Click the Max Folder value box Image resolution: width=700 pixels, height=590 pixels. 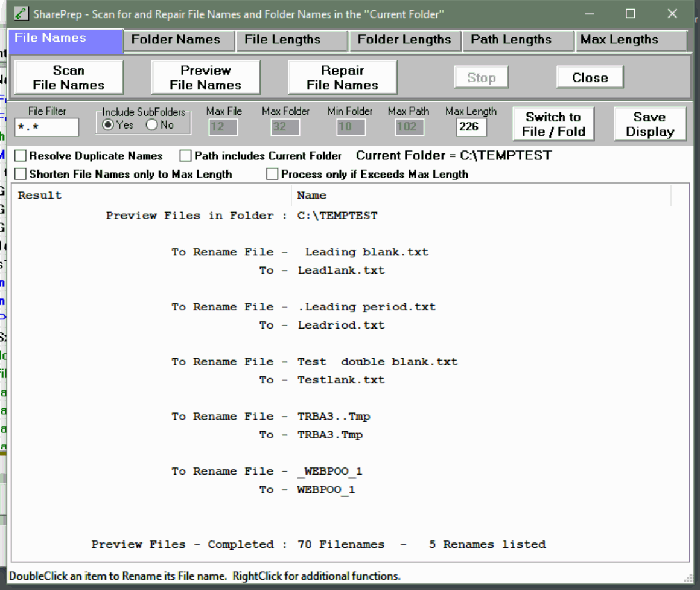[285, 127]
